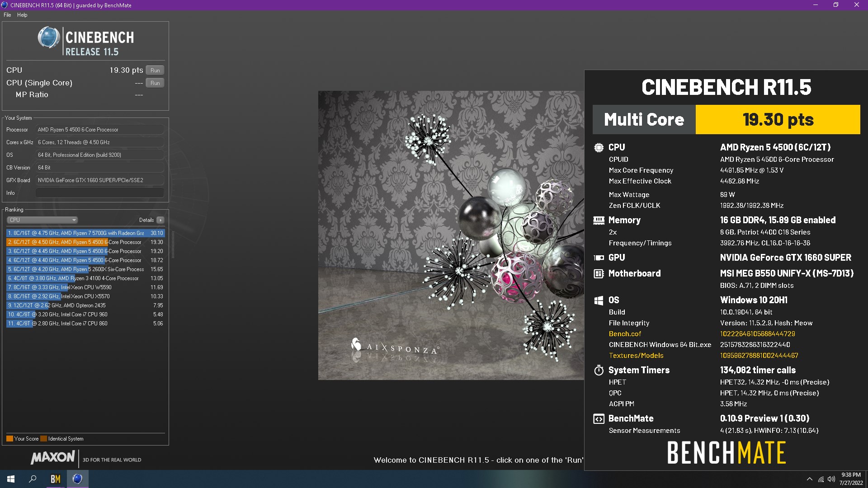Click the Processor field AMD Ryzen 5 4500
This screenshot has height=488, width=868.
[99, 130]
